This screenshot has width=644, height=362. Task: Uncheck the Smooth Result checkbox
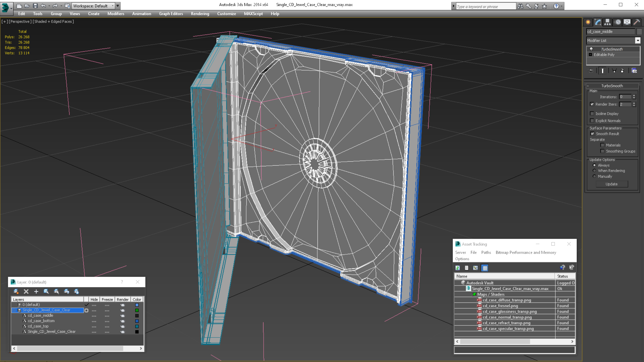[x=592, y=134]
